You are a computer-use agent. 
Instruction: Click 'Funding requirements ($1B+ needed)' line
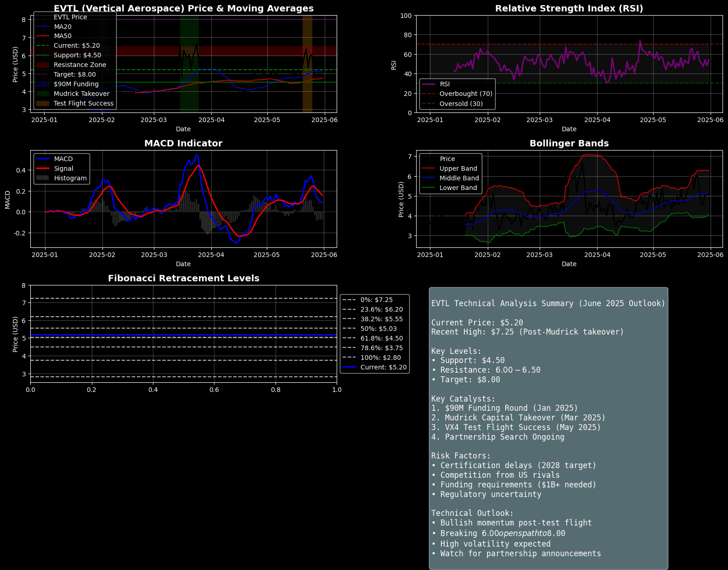pos(514,485)
